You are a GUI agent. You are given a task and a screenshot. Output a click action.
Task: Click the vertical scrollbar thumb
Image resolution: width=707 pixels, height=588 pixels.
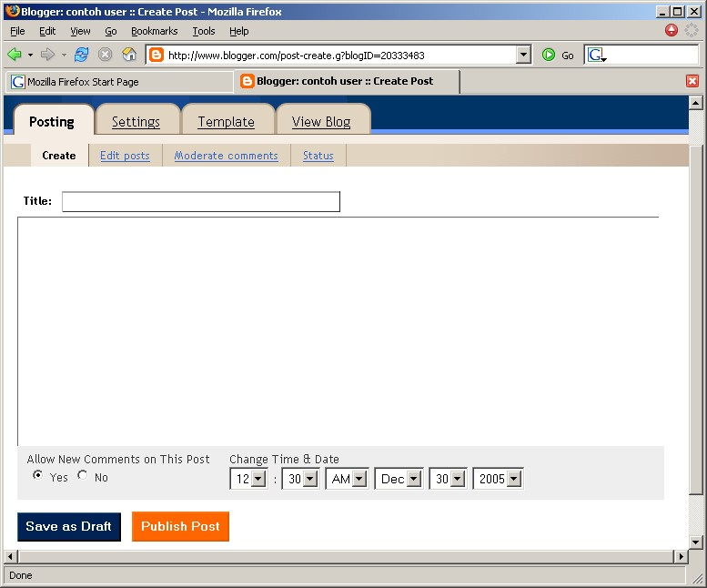[x=695, y=319]
